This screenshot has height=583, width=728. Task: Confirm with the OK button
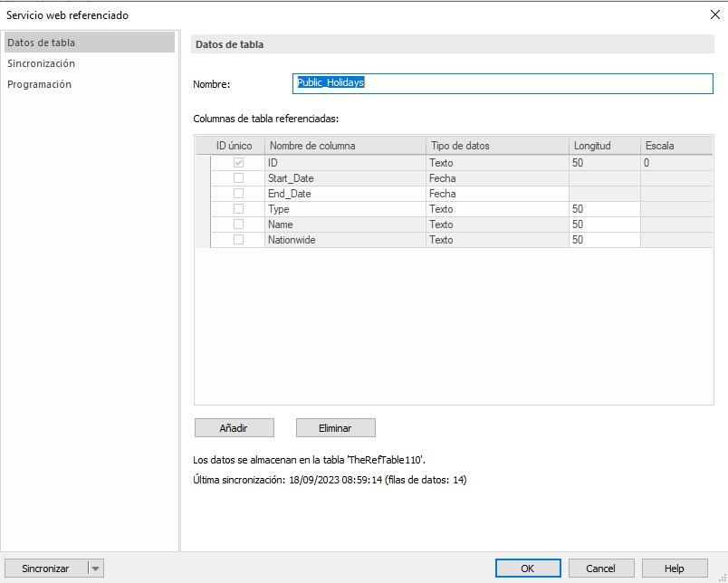tap(528, 569)
